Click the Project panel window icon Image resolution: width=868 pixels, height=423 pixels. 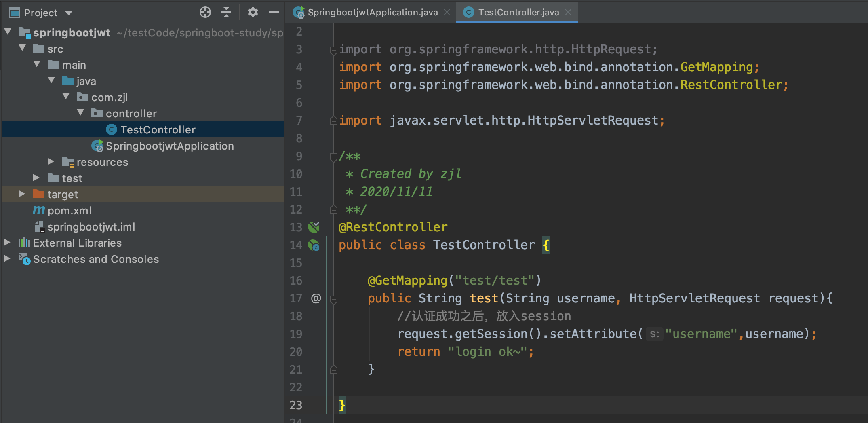click(x=15, y=13)
